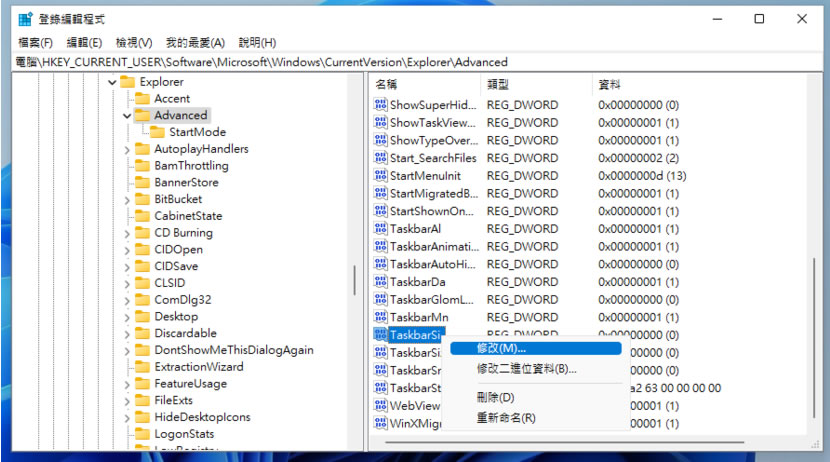Image resolution: width=830 pixels, height=462 pixels.
Task: Expand the FeatureUsage key
Action: 127,384
